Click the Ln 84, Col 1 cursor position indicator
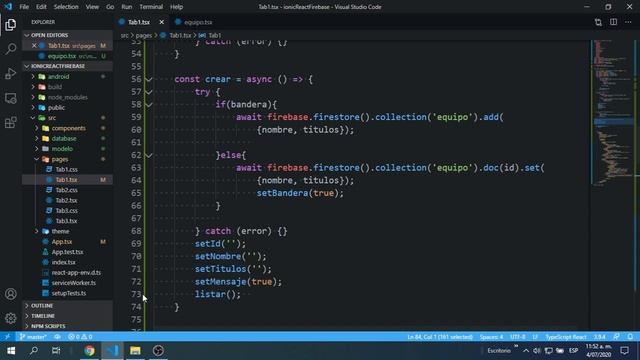Viewport: 640px width, 360px height. click(440, 337)
